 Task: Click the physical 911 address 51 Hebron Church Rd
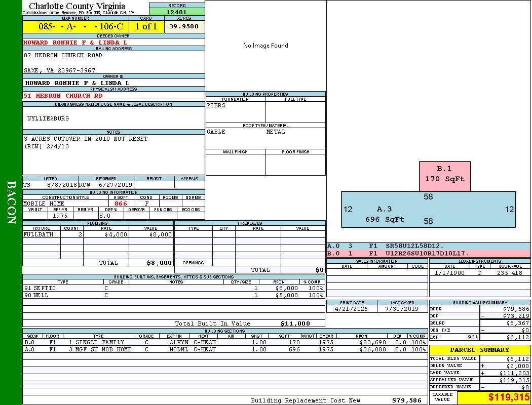click(63, 96)
